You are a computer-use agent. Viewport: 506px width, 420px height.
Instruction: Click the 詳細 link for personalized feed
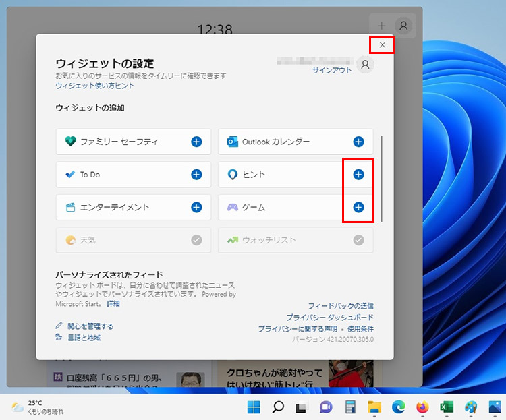tap(113, 304)
